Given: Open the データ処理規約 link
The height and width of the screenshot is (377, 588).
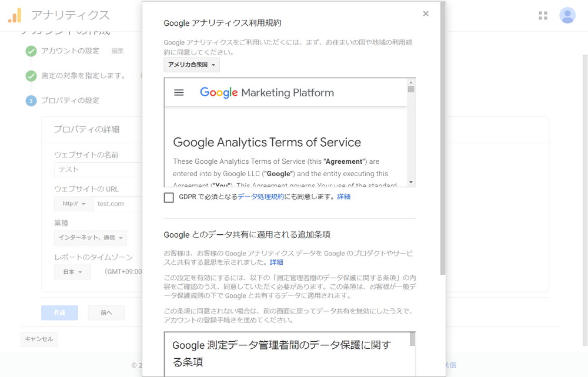Looking at the screenshot, I should [x=260, y=197].
